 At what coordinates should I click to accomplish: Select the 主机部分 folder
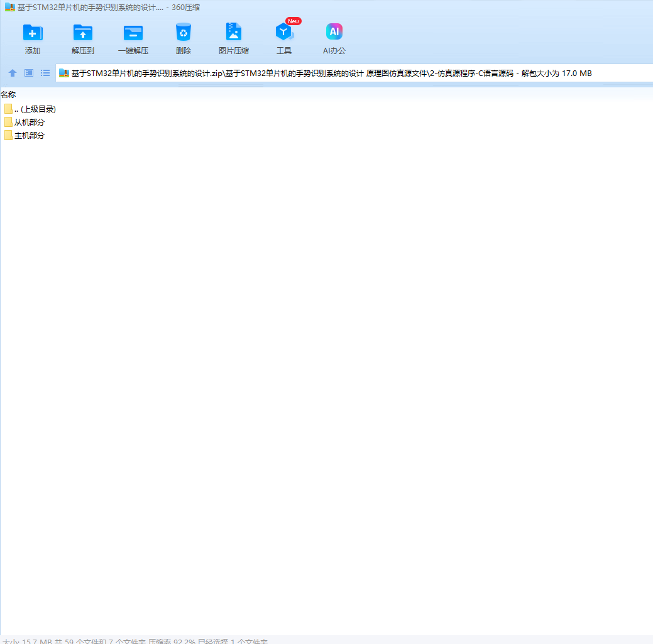tap(24, 135)
